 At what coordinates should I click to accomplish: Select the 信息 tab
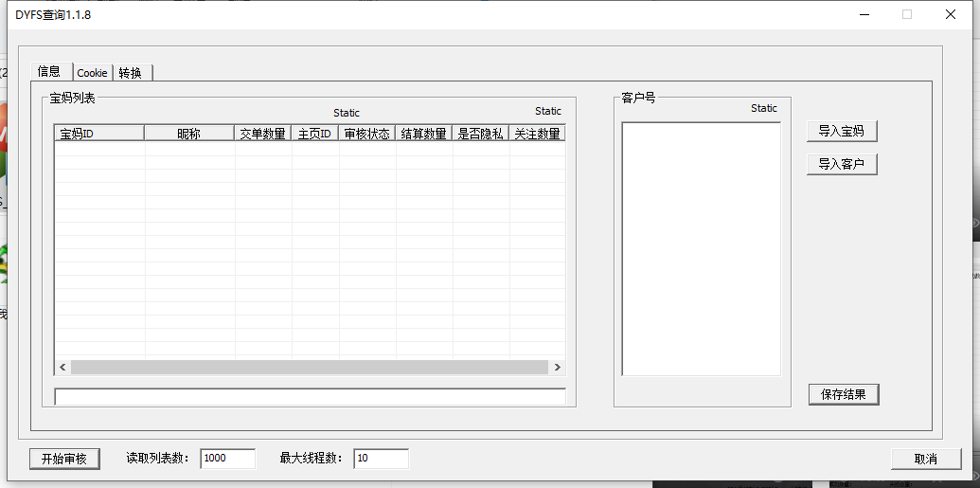click(x=49, y=71)
